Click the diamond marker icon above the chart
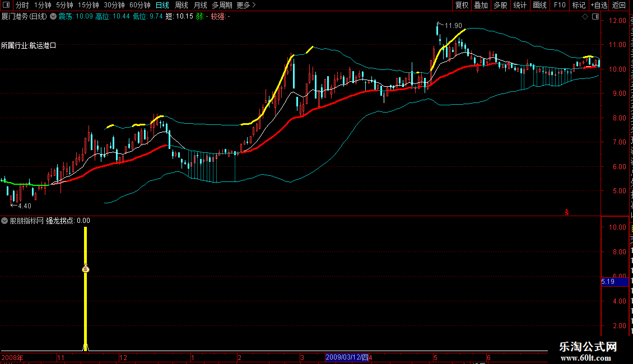633x364 pixels. pos(585,17)
